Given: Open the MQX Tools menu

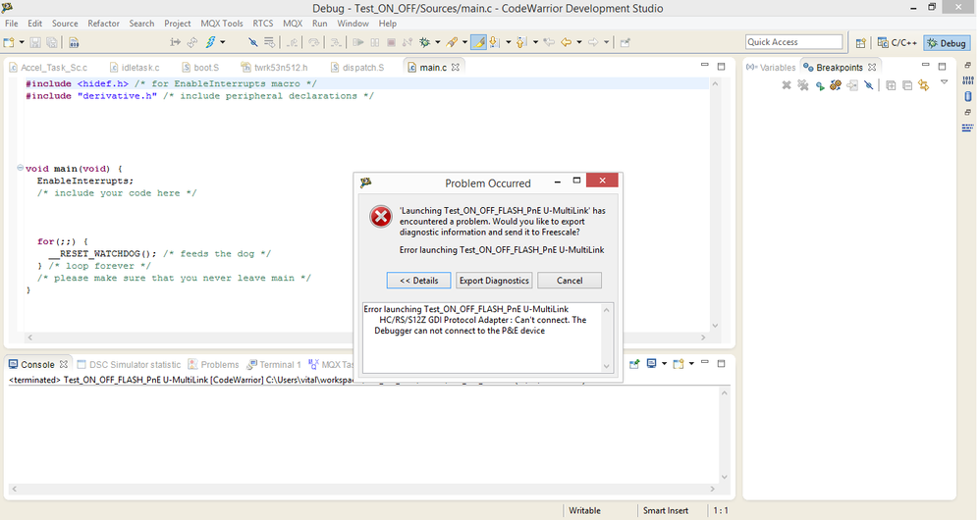Looking at the screenshot, I should point(221,24).
